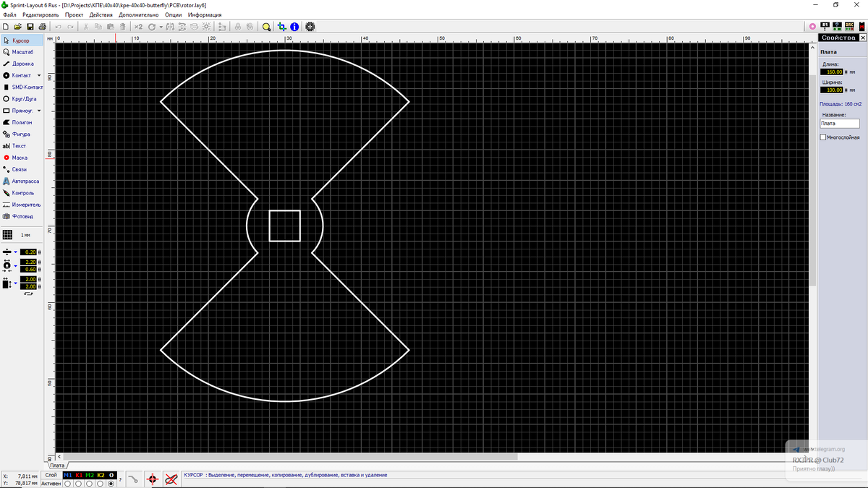Print the board with printer icon
Viewport: 868px width, 488px height.
click(x=42, y=27)
